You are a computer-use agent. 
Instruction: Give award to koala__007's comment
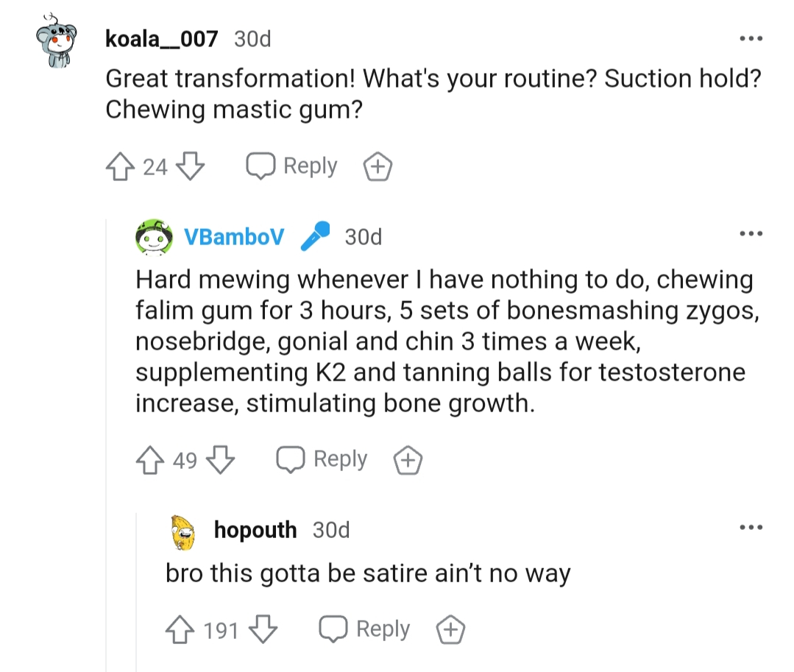click(377, 166)
